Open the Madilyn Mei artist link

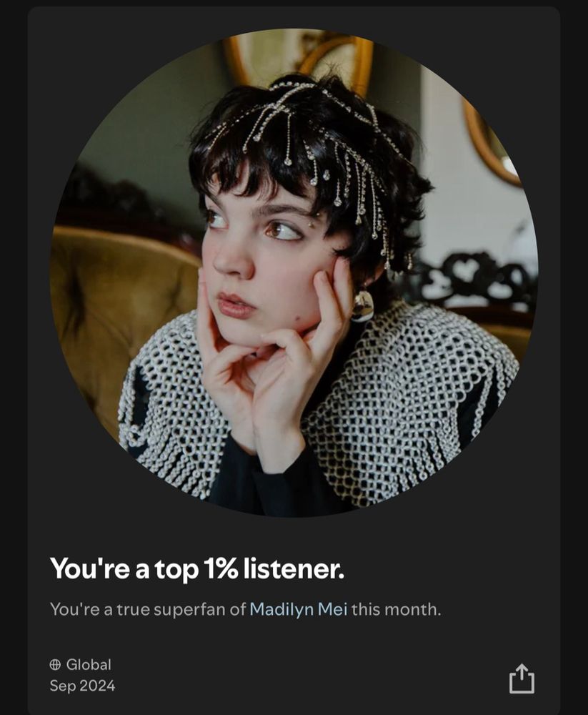299,609
